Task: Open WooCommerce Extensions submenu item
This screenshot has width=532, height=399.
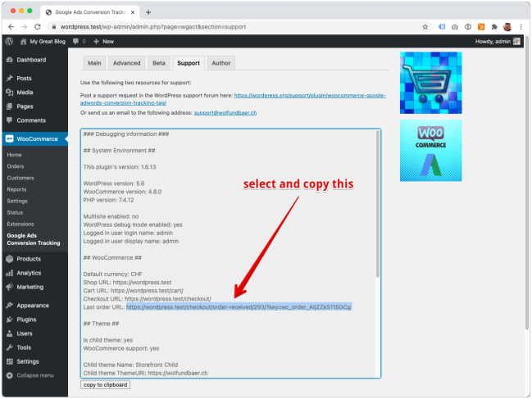Action: click(x=20, y=224)
